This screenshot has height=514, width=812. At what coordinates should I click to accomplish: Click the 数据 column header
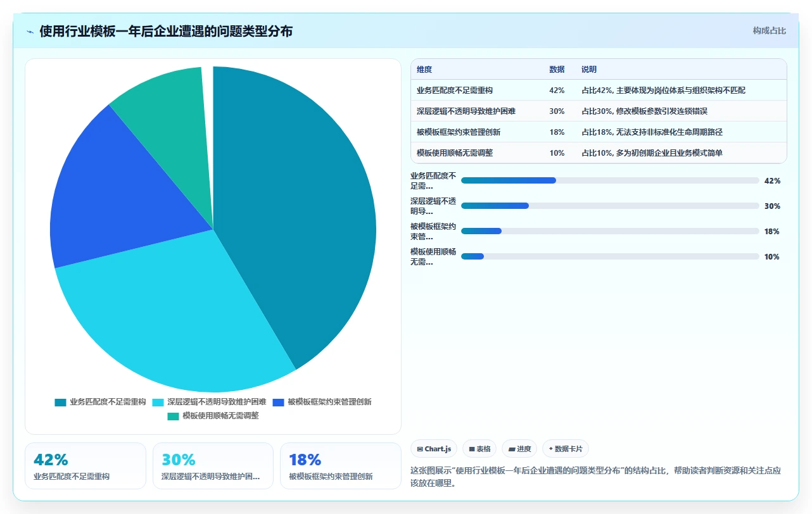coord(557,70)
